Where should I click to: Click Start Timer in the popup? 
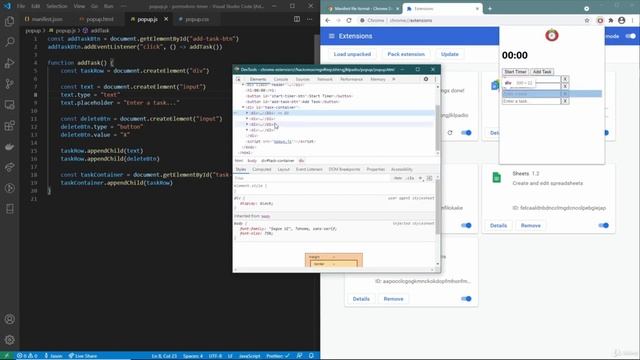tap(515, 71)
